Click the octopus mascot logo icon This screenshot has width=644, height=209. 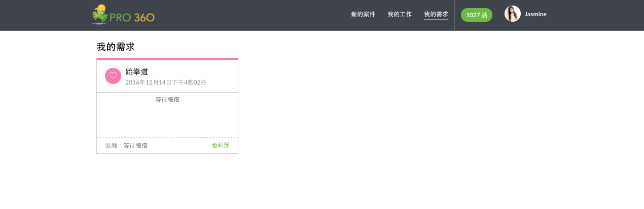[x=99, y=15]
